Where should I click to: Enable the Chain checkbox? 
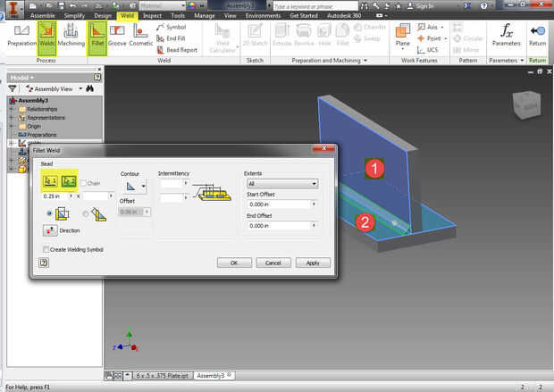coord(83,183)
